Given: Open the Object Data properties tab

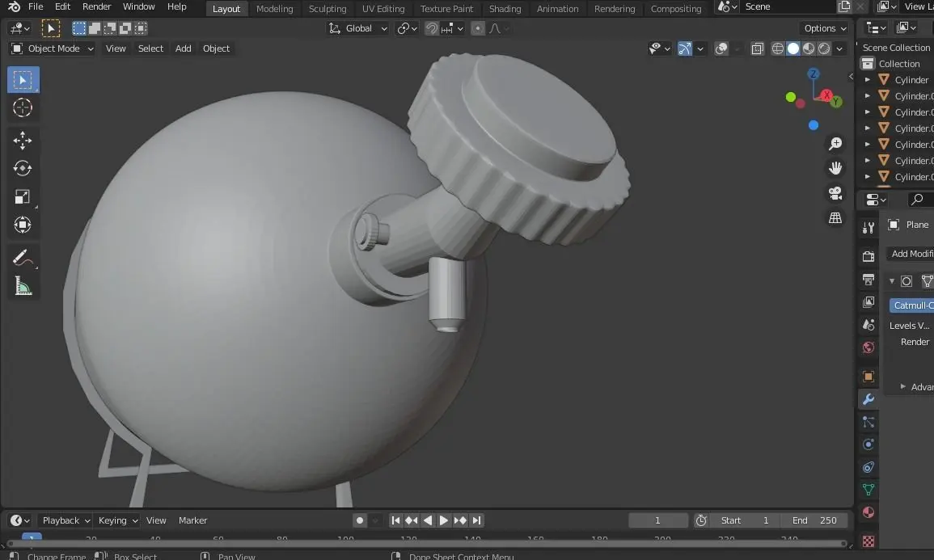Looking at the screenshot, I should (868, 490).
